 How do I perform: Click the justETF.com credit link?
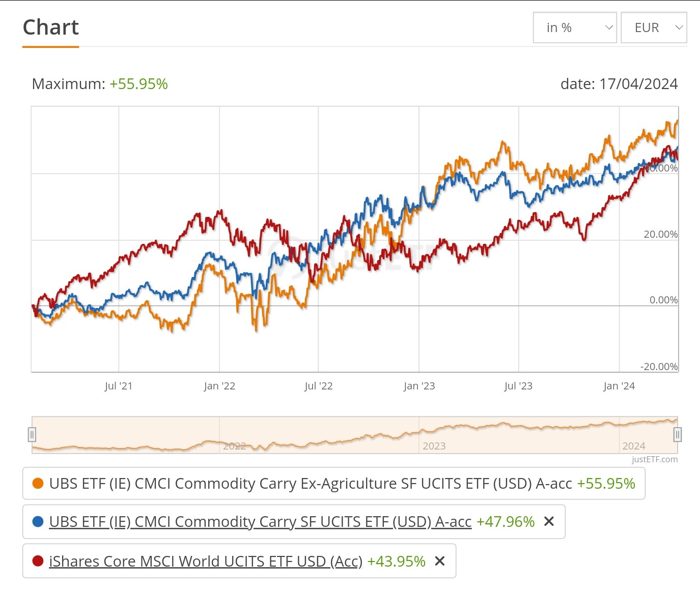pyautogui.click(x=655, y=459)
